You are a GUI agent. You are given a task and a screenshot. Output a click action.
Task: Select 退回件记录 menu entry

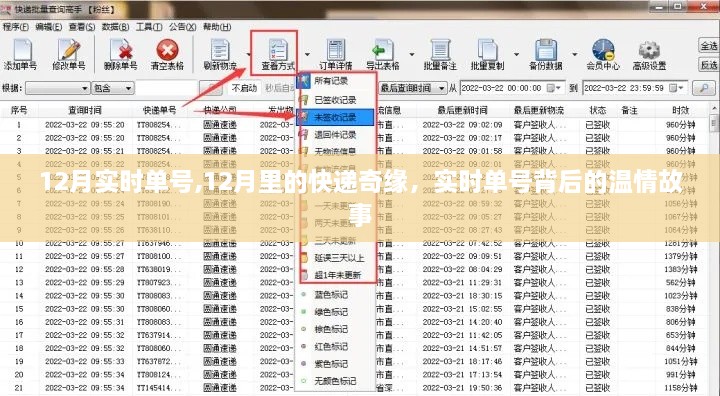point(336,135)
